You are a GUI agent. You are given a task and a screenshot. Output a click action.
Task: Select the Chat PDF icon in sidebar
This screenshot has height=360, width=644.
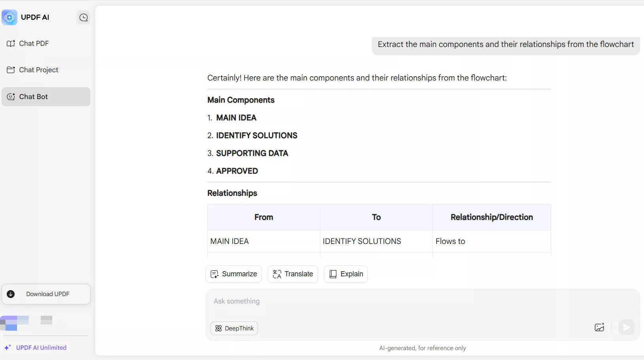point(11,43)
